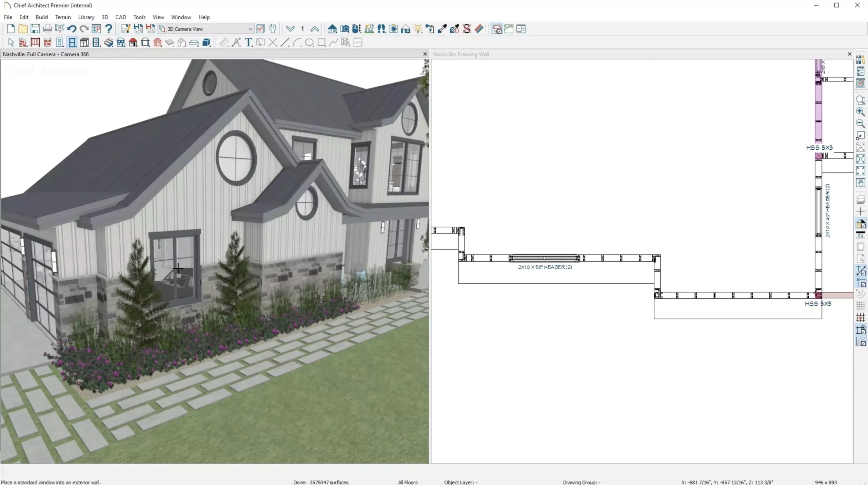The image size is (868, 485).
Task: Select the Draw Line CAD tool
Action: pos(285,42)
